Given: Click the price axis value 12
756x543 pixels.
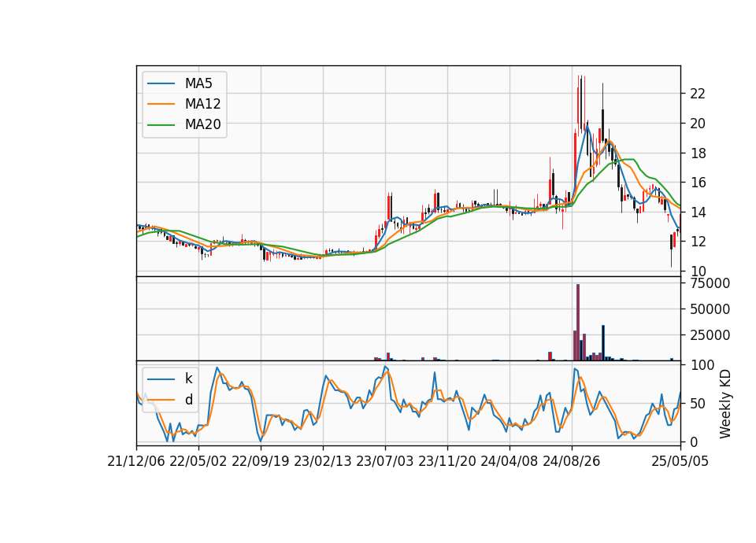Looking at the screenshot, I should click(x=698, y=242).
